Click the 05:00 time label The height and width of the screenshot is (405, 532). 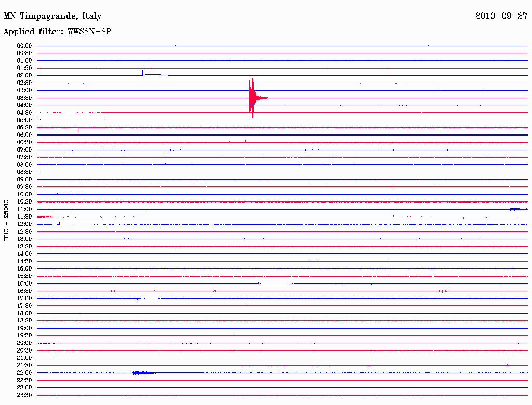click(x=24, y=120)
